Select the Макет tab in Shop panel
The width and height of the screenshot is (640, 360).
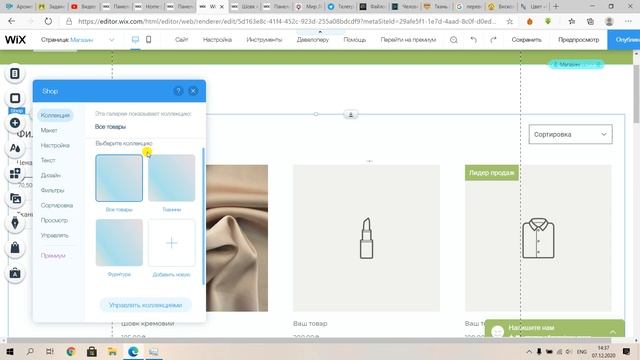[x=49, y=130]
